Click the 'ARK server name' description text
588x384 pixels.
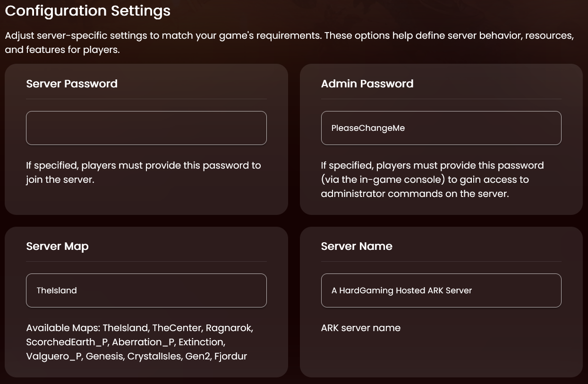pos(360,328)
